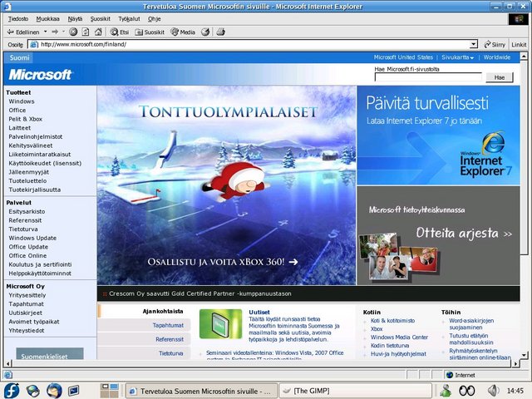Open the Työkalut menu

point(129,19)
